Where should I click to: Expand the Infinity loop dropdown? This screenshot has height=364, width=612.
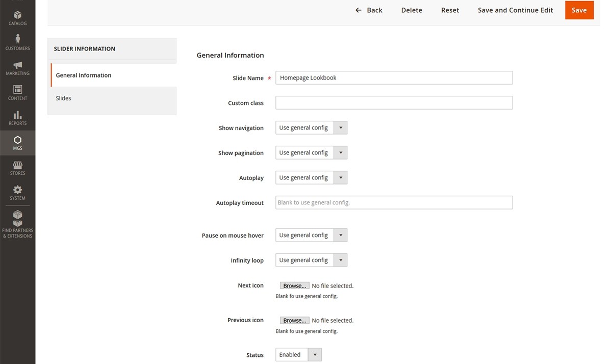(x=311, y=260)
